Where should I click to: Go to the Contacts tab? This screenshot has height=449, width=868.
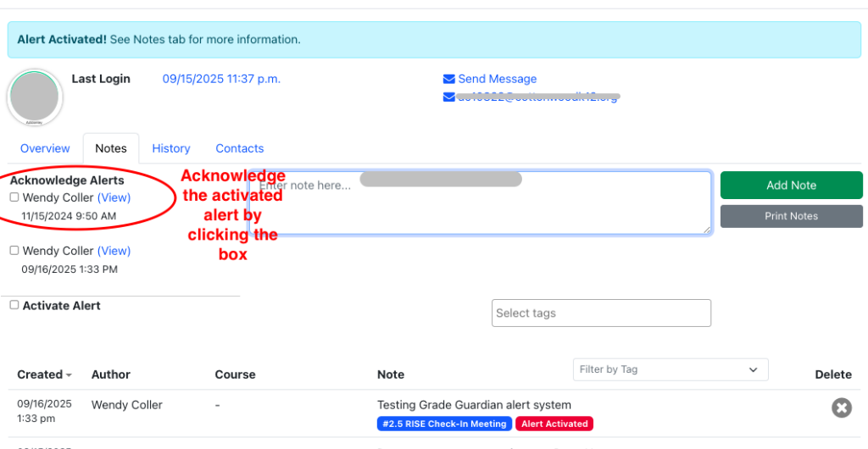[240, 148]
